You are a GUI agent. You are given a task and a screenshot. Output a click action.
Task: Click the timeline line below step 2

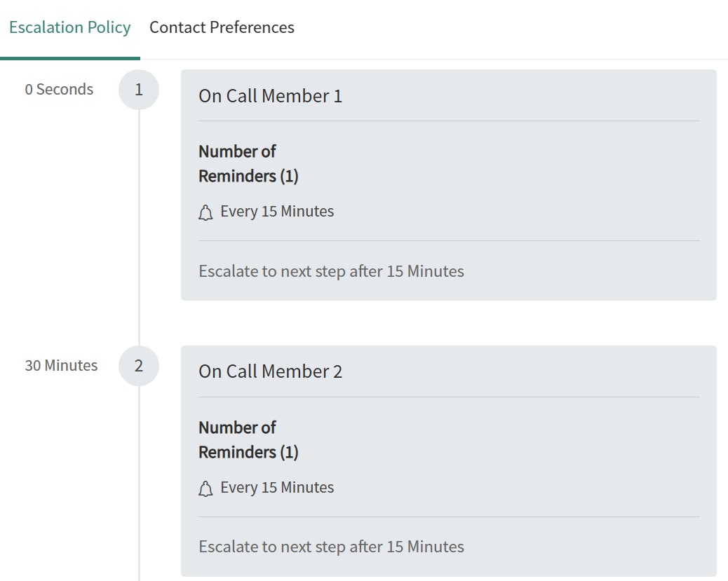click(139, 491)
